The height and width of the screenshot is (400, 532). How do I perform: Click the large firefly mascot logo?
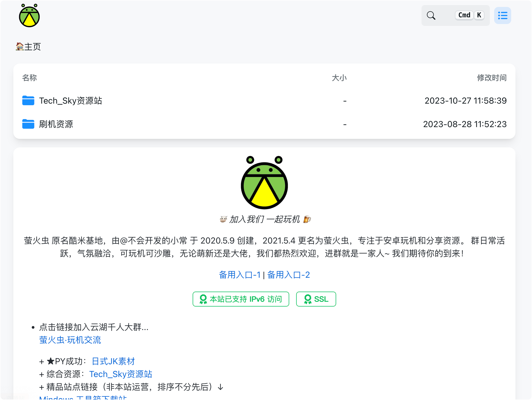tap(264, 184)
